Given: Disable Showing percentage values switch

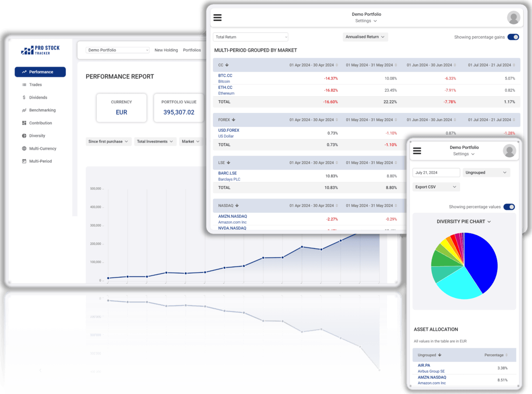Looking at the screenshot, I should coord(509,207).
